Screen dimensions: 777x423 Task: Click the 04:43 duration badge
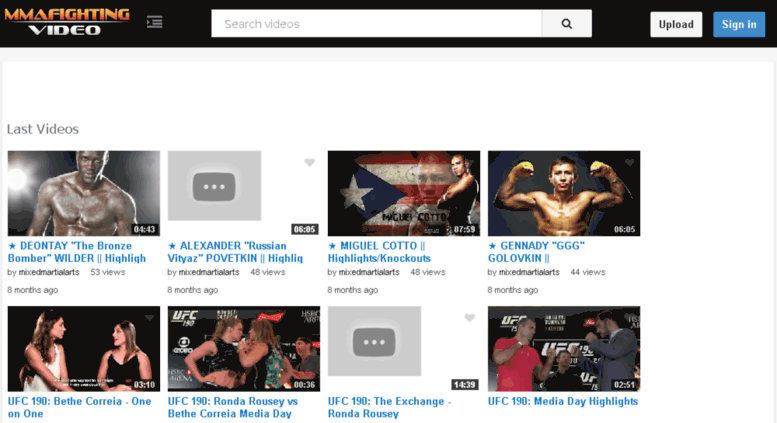[144, 229]
